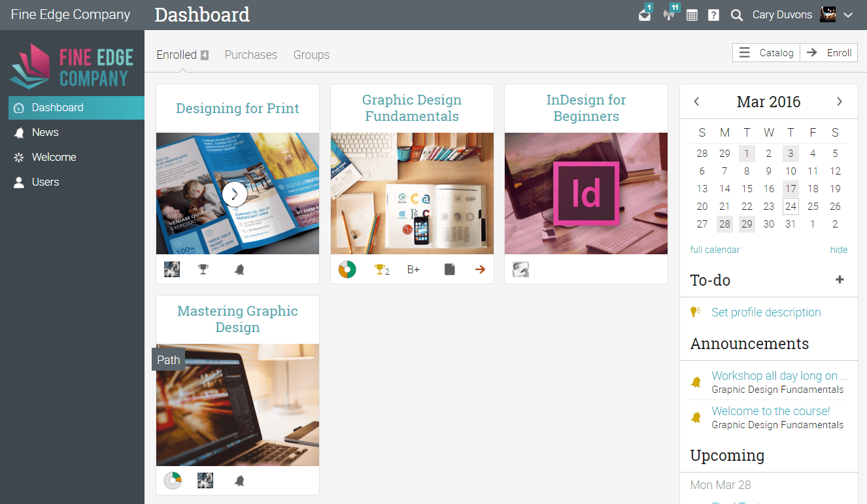This screenshot has width=867, height=504.
Task: Open Mastering Graphic Design title link
Action: 237,319
